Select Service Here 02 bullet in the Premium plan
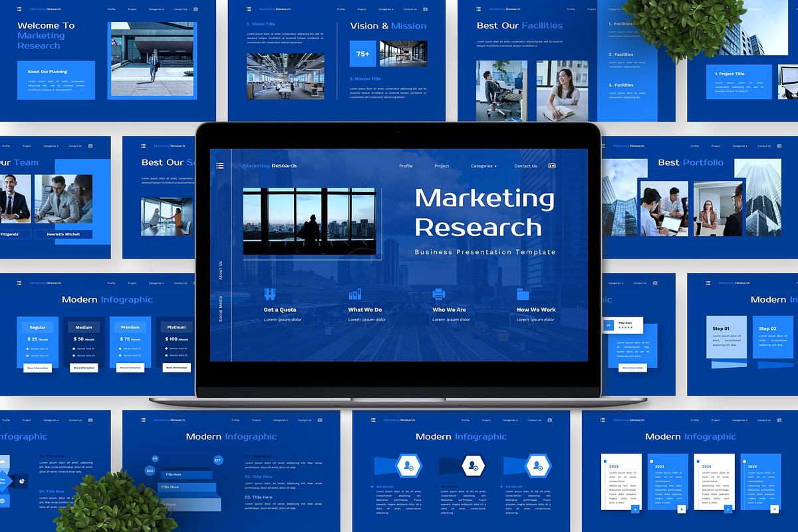The height and width of the screenshot is (532, 798). click(120, 355)
